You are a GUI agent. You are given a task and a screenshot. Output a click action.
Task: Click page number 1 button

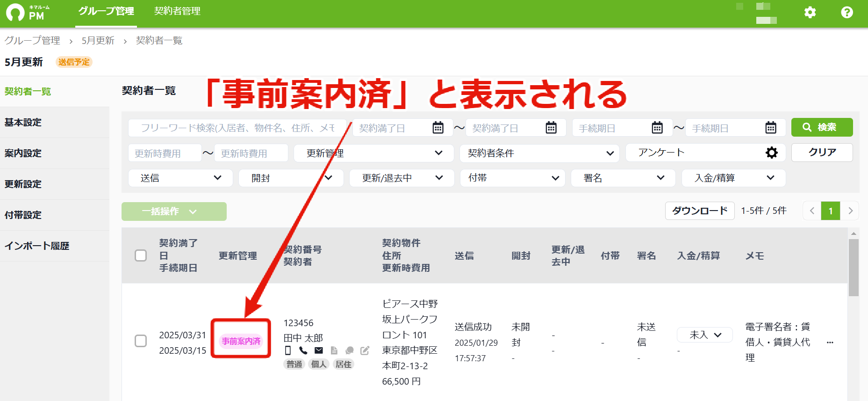point(831,211)
